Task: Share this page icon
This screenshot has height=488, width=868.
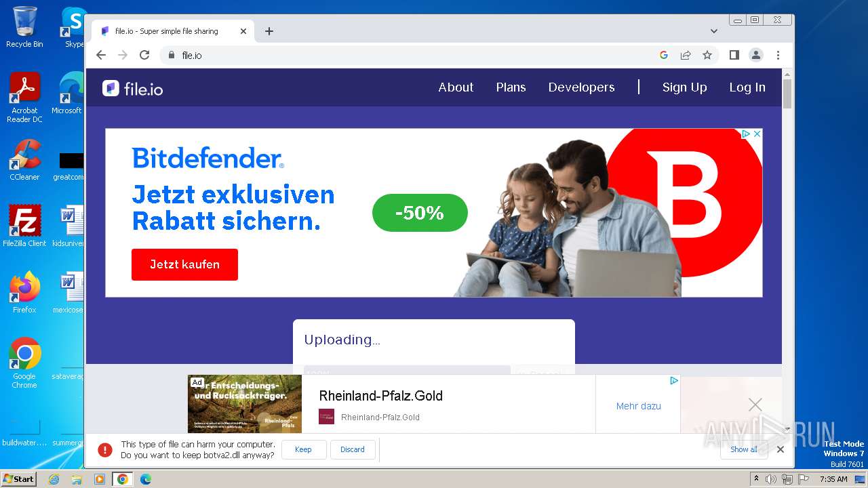Action: (686, 55)
